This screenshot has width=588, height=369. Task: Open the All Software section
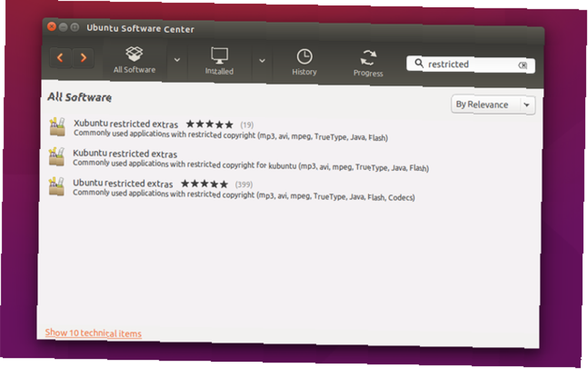tap(134, 60)
